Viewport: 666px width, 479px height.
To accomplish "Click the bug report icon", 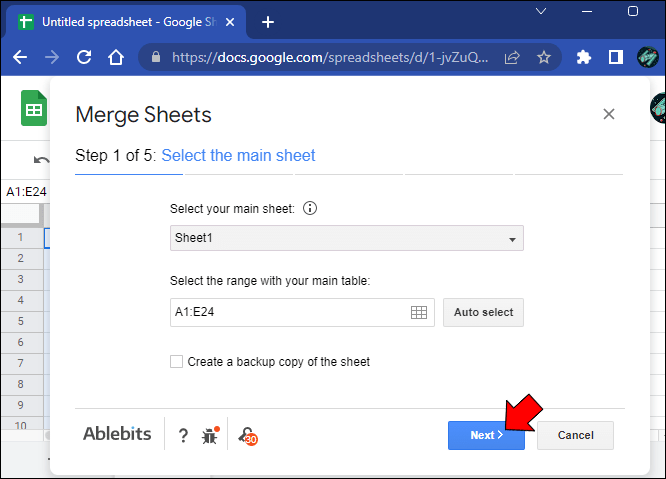I will pos(210,434).
